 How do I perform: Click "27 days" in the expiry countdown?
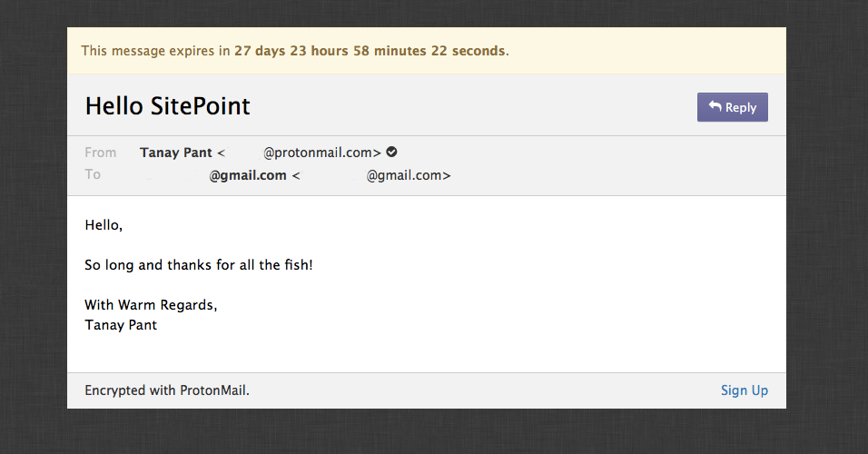260,51
